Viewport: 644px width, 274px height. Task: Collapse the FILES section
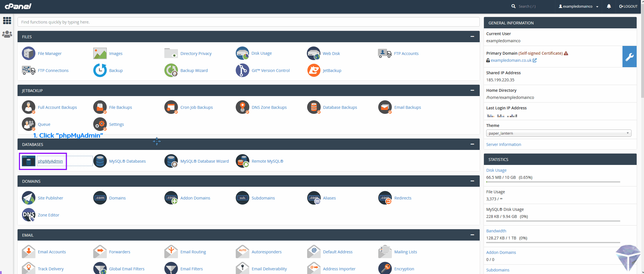click(472, 37)
